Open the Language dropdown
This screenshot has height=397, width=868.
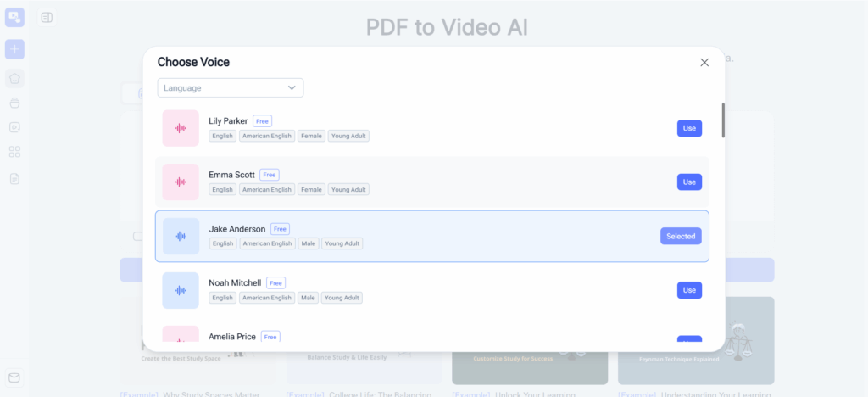(x=231, y=88)
